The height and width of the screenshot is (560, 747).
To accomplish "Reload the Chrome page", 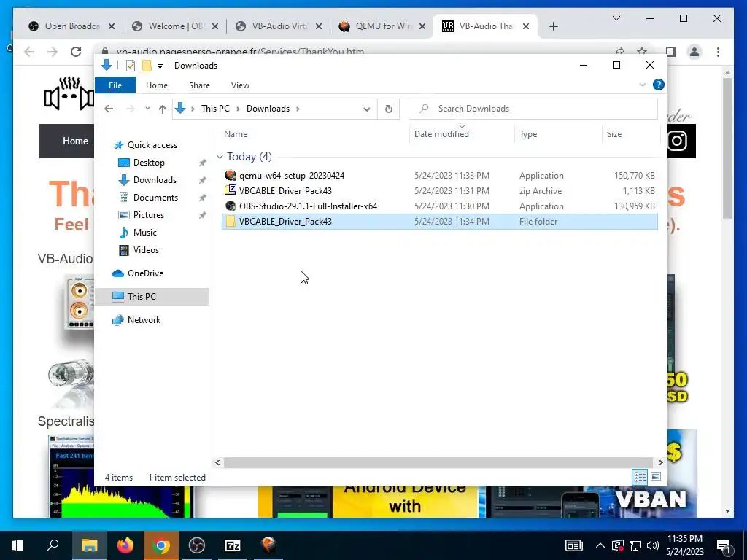I will coord(76,52).
